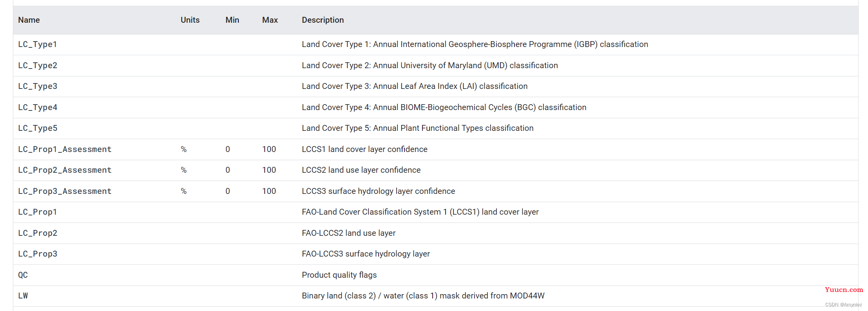Select the LC_Prop3 band name
868x311 pixels.
point(38,254)
